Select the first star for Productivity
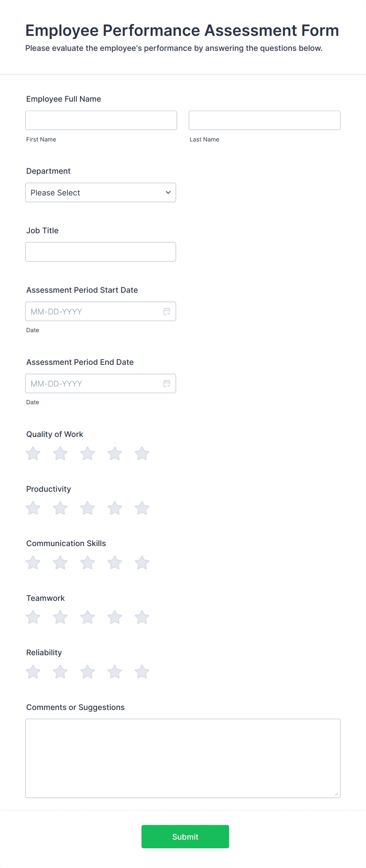 tap(33, 508)
